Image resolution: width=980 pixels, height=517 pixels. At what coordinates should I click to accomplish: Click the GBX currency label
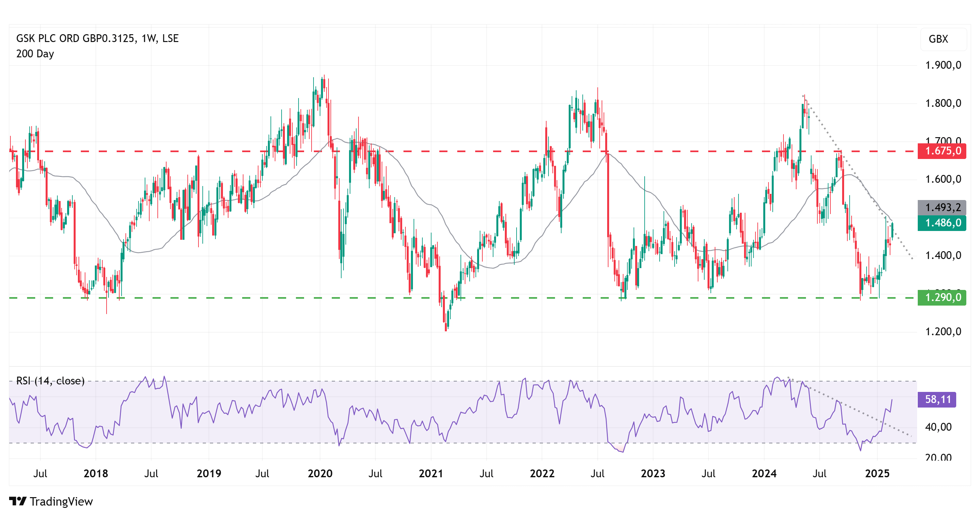point(938,39)
